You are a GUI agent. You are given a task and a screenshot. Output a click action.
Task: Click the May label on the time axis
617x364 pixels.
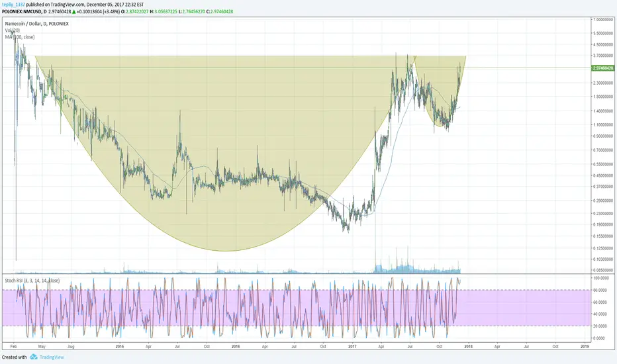tap(42, 347)
